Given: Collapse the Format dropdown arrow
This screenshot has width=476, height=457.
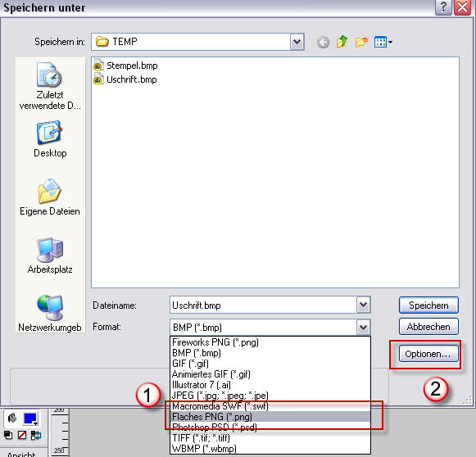Looking at the screenshot, I should [x=363, y=327].
